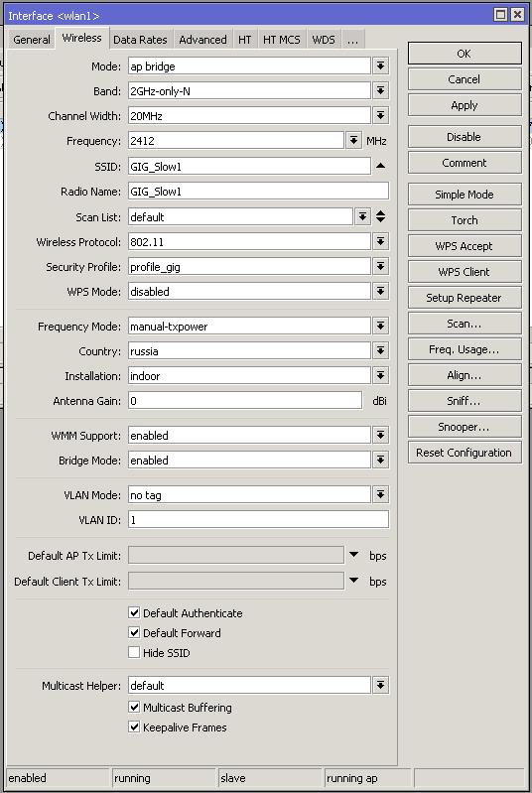The width and height of the screenshot is (532, 793).
Task: Open the Channel Width dropdown arrow
Action: [381, 115]
